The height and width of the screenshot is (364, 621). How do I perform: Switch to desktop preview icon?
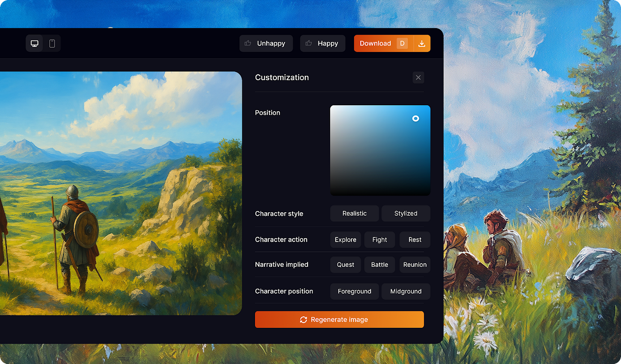tap(35, 43)
